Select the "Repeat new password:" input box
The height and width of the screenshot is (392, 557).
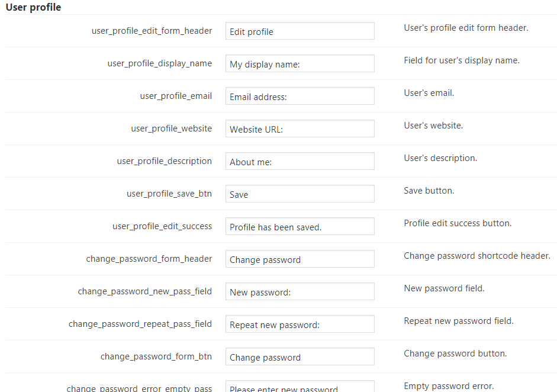pyautogui.click(x=300, y=324)
